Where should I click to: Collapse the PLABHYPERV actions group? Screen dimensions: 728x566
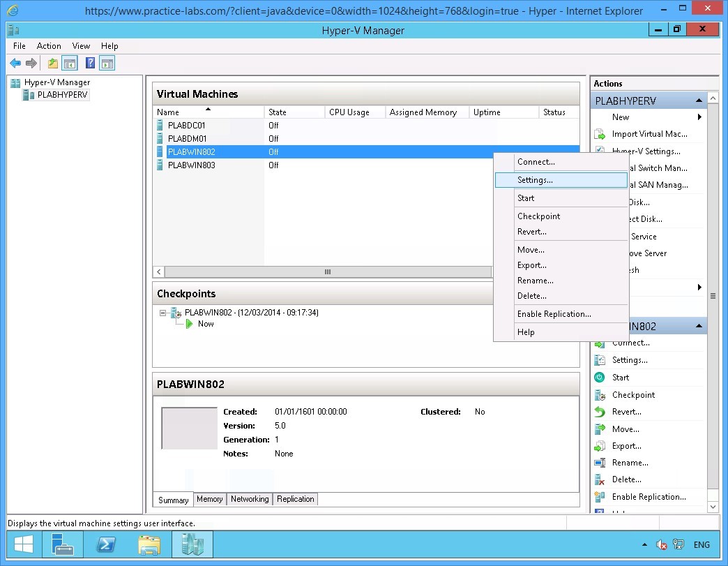point(699,100)
